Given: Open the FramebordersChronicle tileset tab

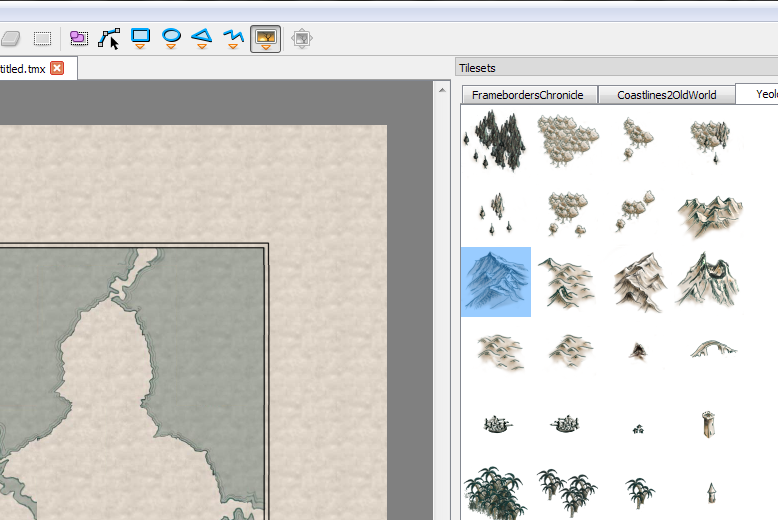Looking at the screenshot, I should point(528,95).
